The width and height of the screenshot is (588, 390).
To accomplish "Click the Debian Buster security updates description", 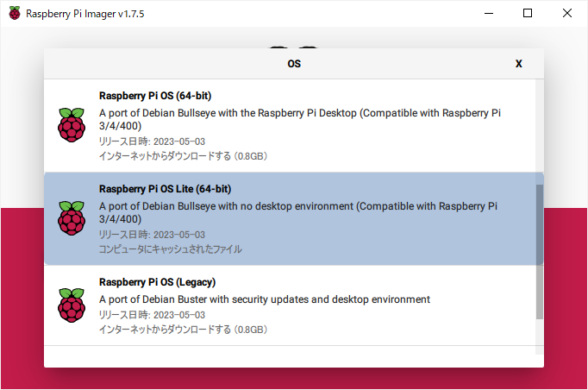I will (x=265, y=299).
